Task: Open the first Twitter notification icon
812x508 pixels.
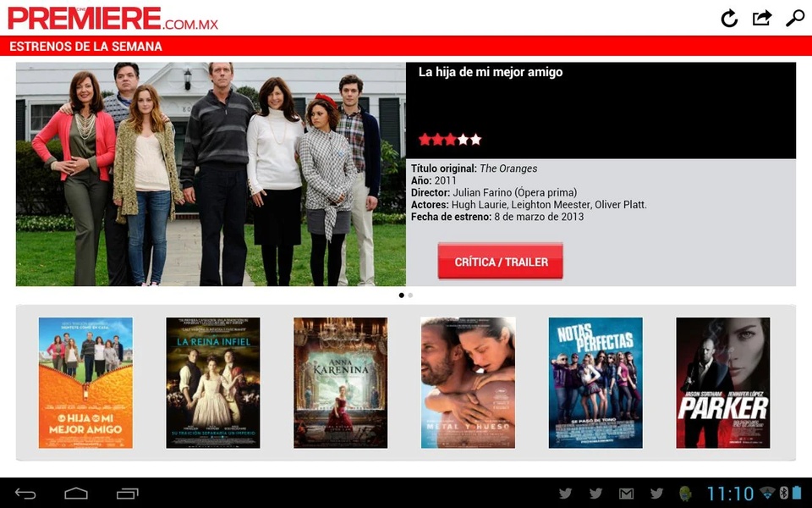Action: [x=566, y=494]
